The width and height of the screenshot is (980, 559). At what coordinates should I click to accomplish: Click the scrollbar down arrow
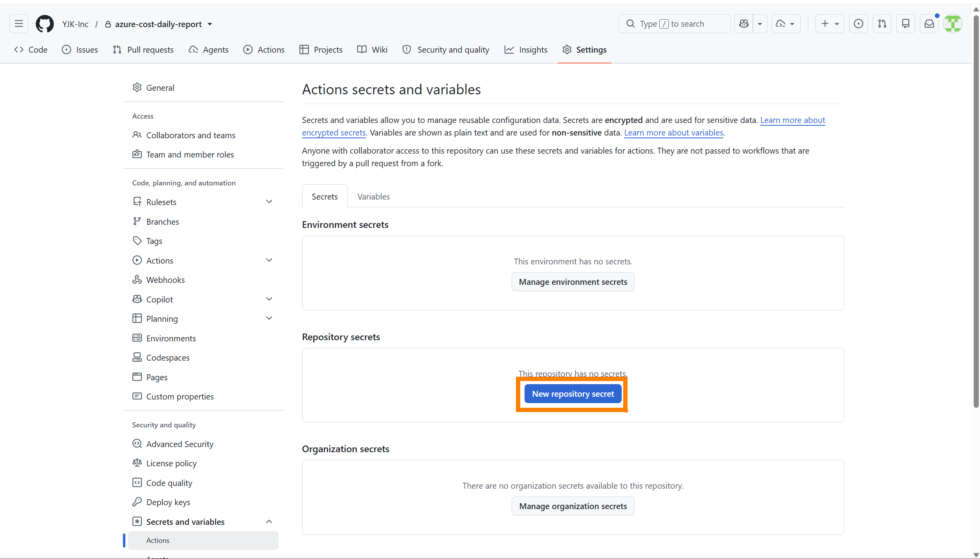coord(976,555)
